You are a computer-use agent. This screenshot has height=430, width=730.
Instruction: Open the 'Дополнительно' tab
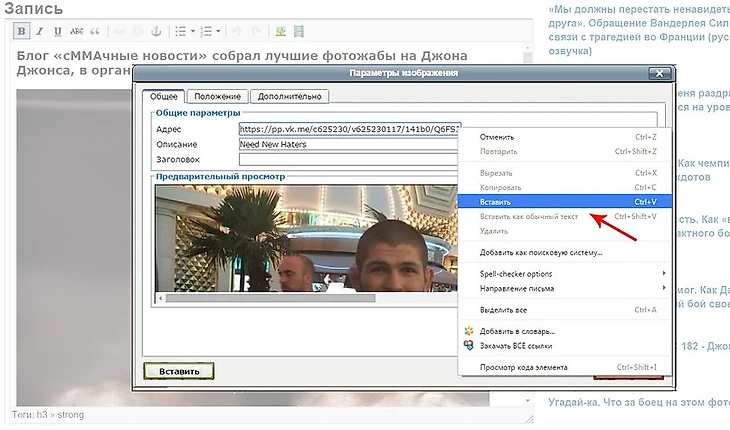(x=289, y=96)
